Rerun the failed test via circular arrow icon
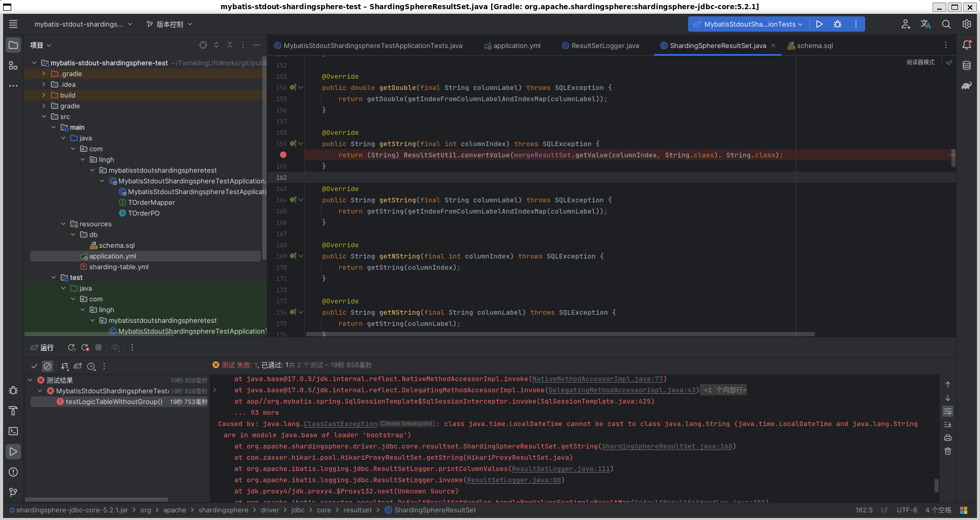Image resolution: width=980 pixels, height=520 pixels. (x=85, y=348)
